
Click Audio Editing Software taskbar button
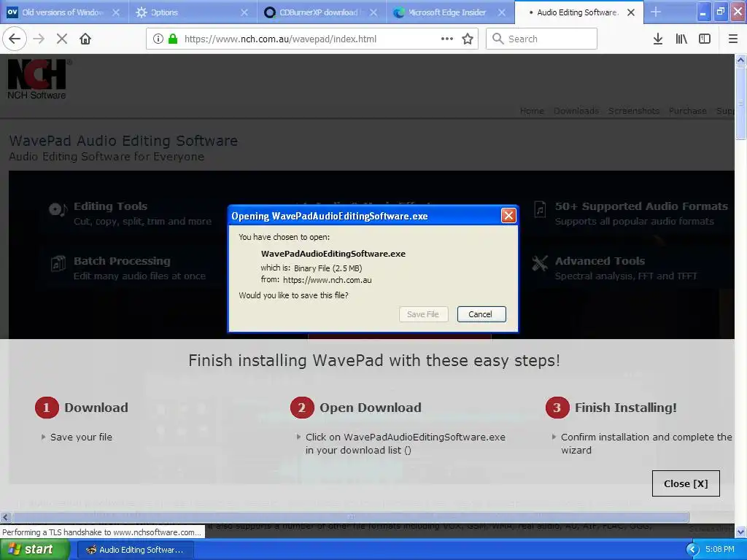135,550
